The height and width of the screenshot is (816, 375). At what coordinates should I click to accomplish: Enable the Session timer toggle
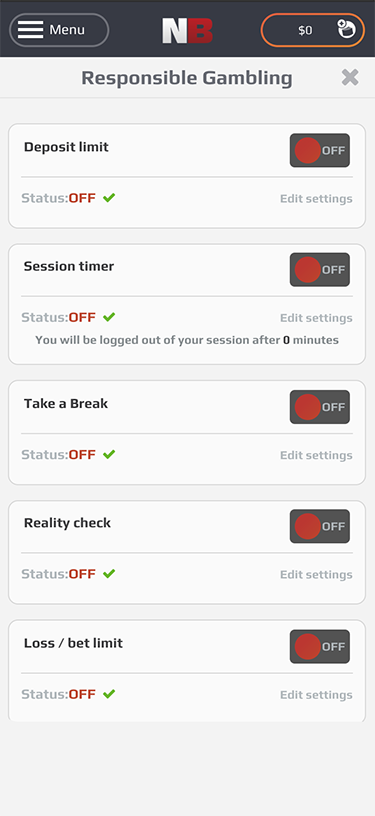(320, 270)
